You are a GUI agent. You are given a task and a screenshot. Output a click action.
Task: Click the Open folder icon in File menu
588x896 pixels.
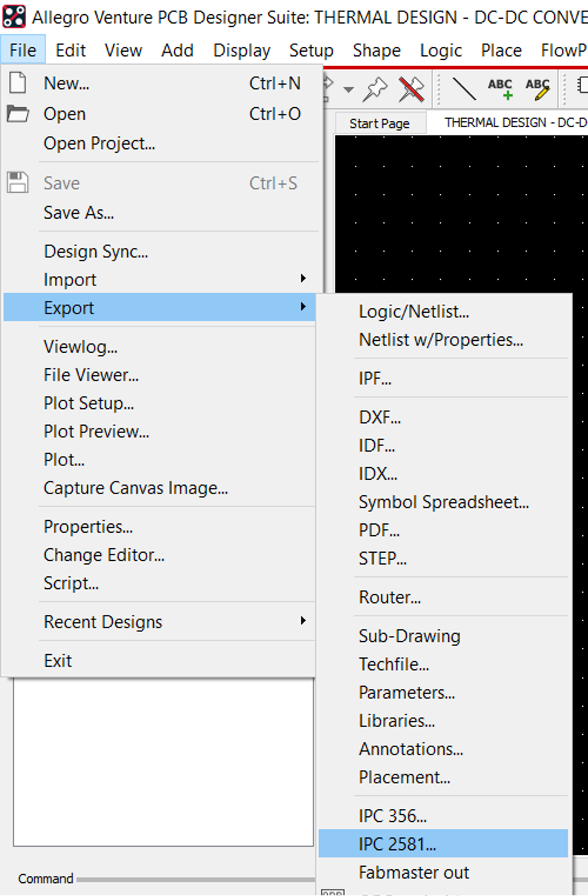[x=17, y=114]
